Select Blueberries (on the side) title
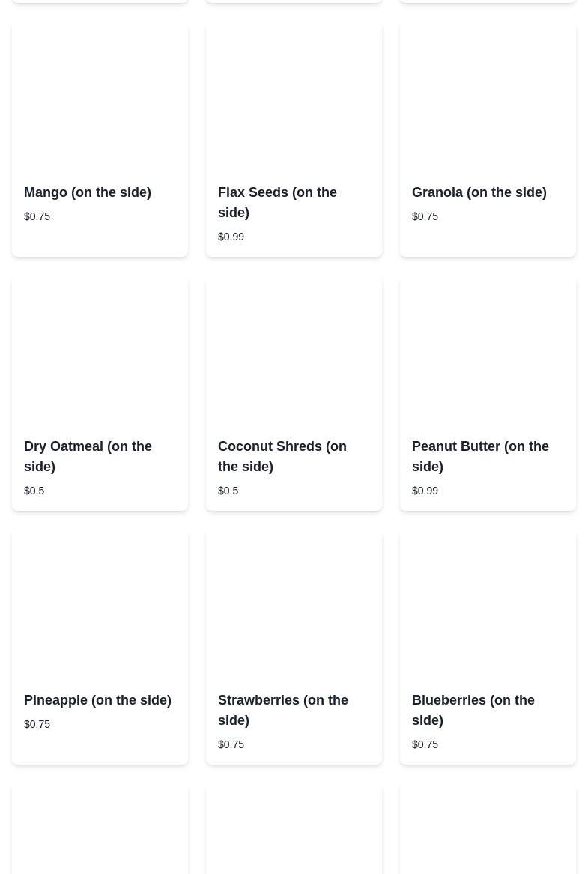 (473, 710)
